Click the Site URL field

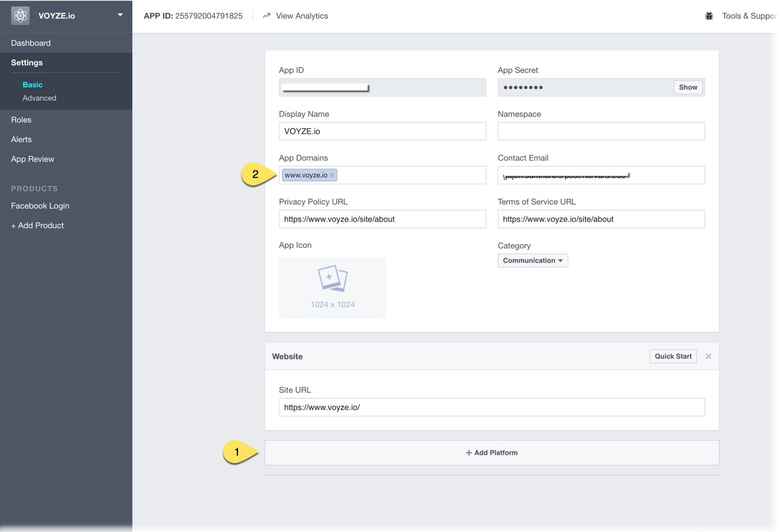tap(492, 407)
